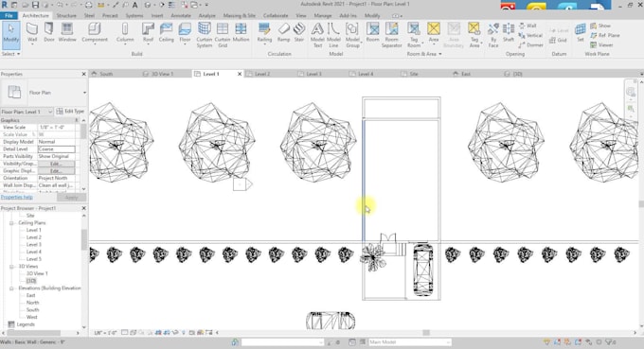Image resolution: width=644 pixels, height=349 pixels.
Task: Click the Grid datum tool
Action: click(x=558, y=40)
